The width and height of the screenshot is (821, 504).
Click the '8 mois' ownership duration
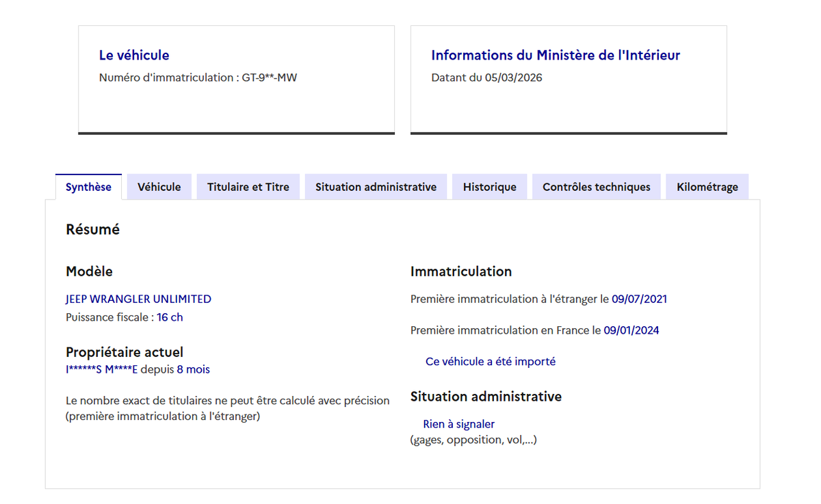point(193,369)
